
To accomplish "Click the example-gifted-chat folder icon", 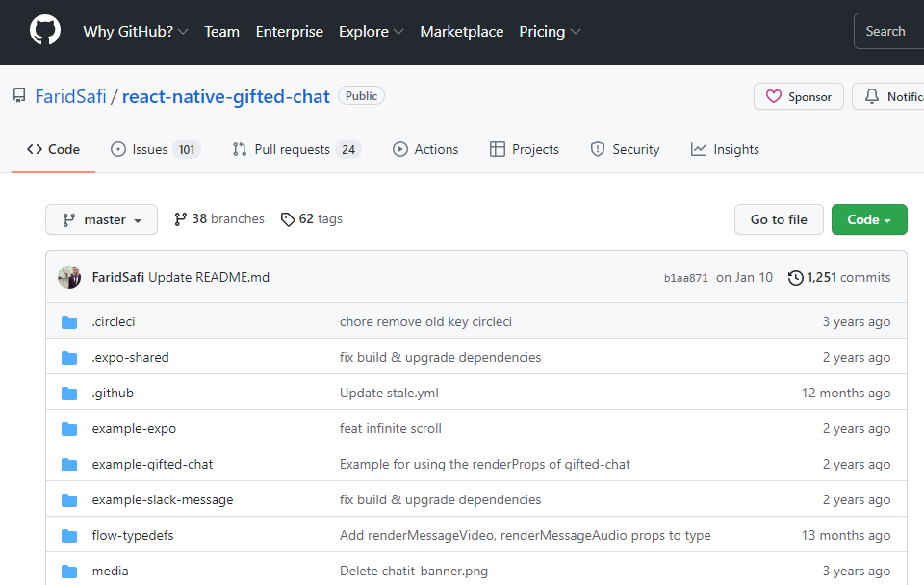I will (x=69, y=465).
